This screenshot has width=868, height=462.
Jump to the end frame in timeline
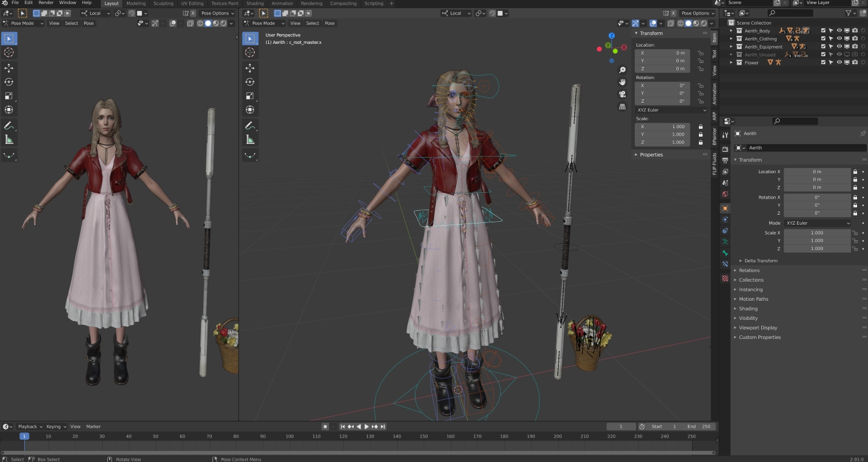pyautogui.click(x=383, y=427)
